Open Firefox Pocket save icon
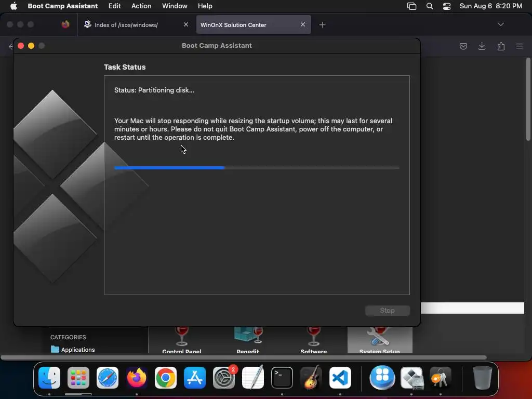532x399 pixels. point(463,46)
